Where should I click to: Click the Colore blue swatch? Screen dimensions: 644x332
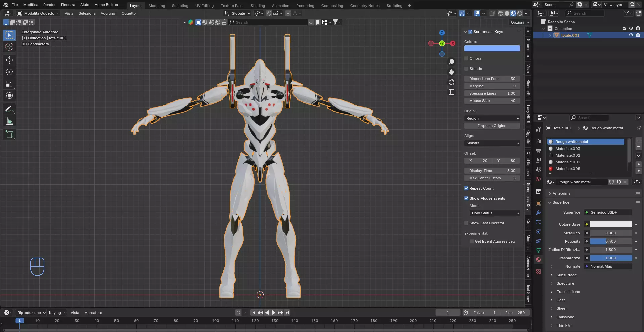pos(492,48)
